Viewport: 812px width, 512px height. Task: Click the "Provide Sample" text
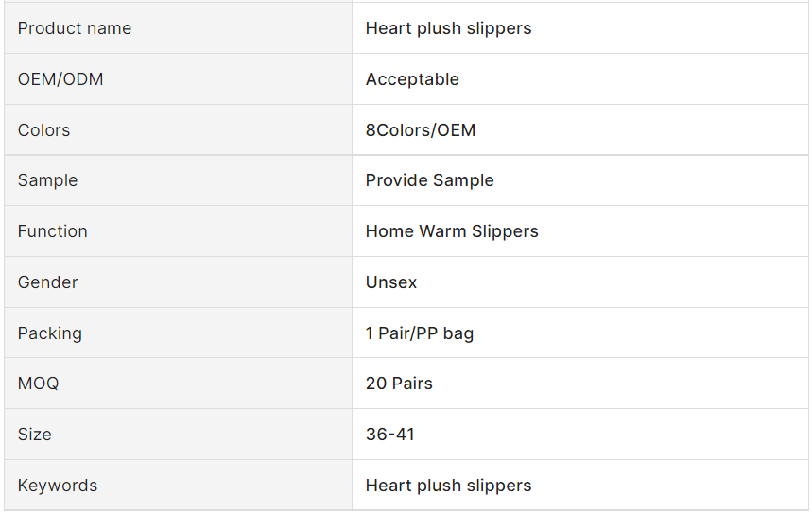(429, 180)
